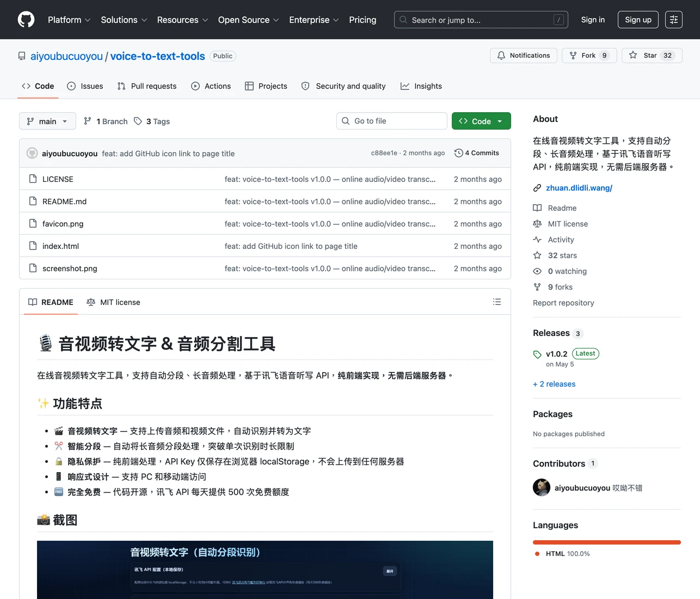The height and width of the screenshot is (599, 700).
Task: Select the README tab in file viewer
Action: click(x=51, y=302)
